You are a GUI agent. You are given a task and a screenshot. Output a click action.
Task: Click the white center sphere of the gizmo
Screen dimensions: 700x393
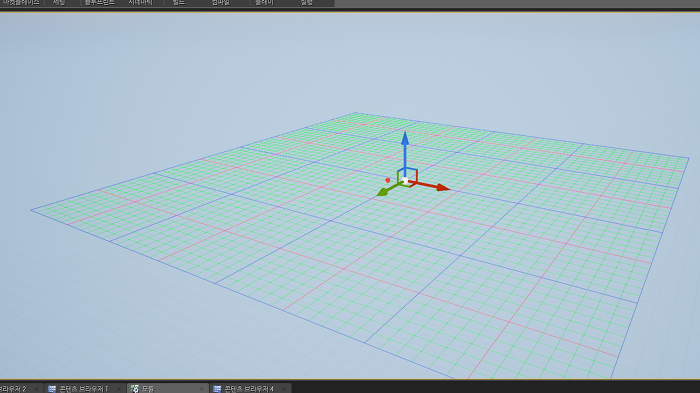[405, 180]
